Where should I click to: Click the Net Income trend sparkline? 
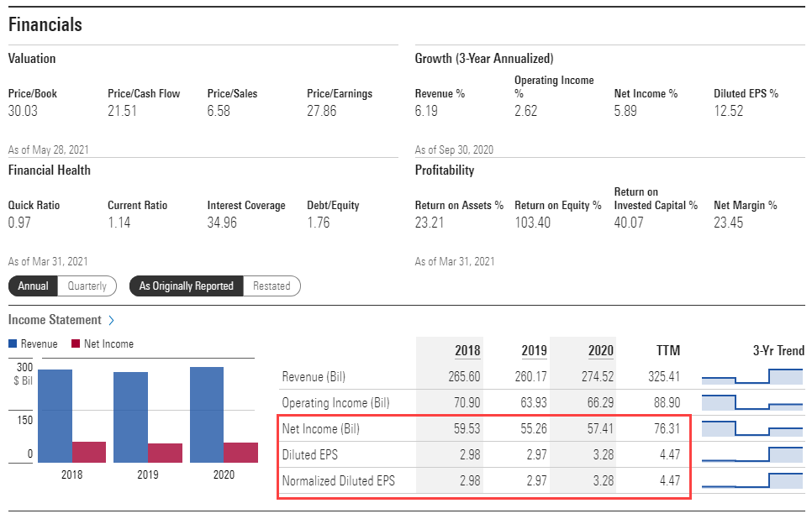click(751, 428)
